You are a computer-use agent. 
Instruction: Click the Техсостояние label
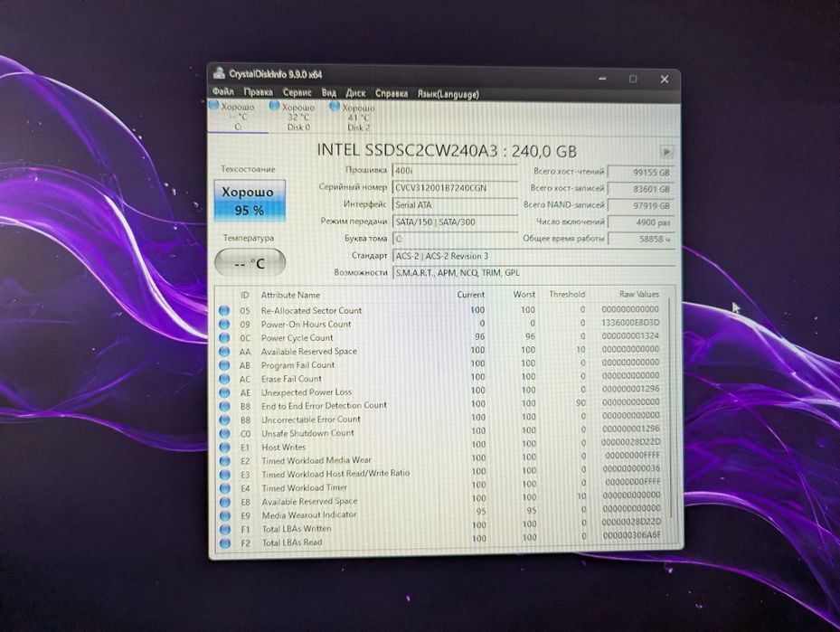click(x=248, y=169)
